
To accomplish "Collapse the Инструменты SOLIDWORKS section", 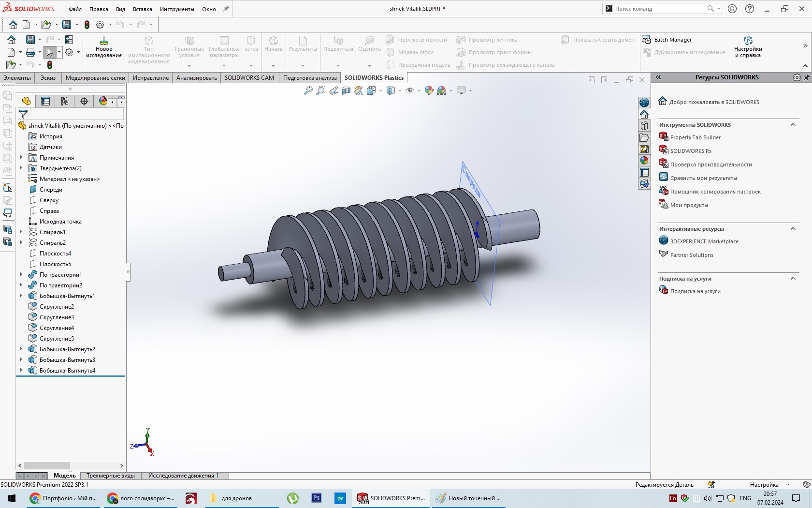I will pyautogui.click(x=793, y=125).
